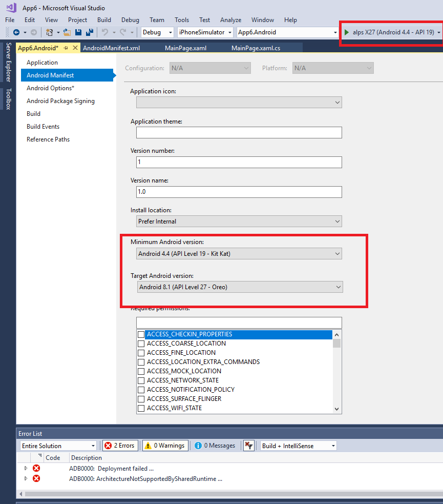This screenshot has height=504, width=443.
Task: Open the Analyze menu
Action: point(231,20)
